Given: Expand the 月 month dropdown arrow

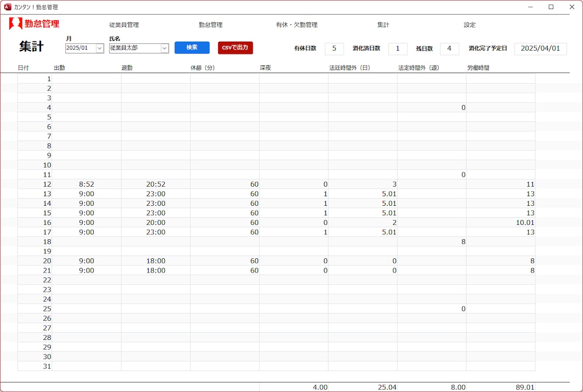Looking at the screenshot, I should coord(100,48).
